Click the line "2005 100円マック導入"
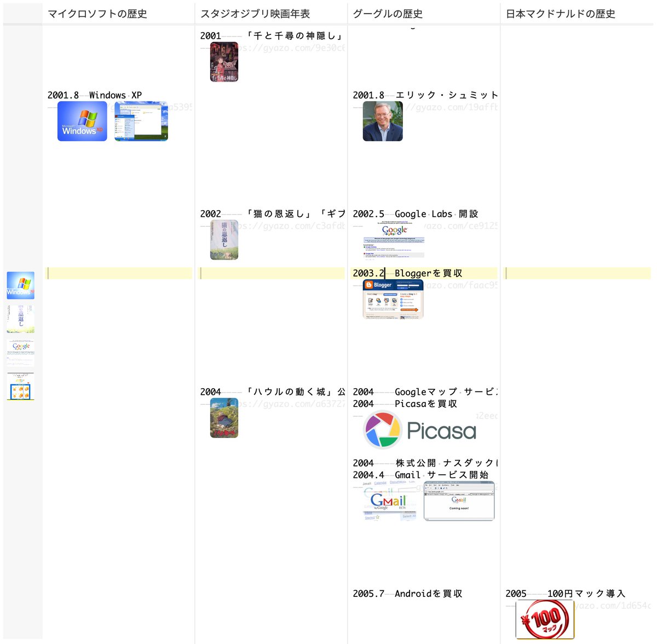 566,594
